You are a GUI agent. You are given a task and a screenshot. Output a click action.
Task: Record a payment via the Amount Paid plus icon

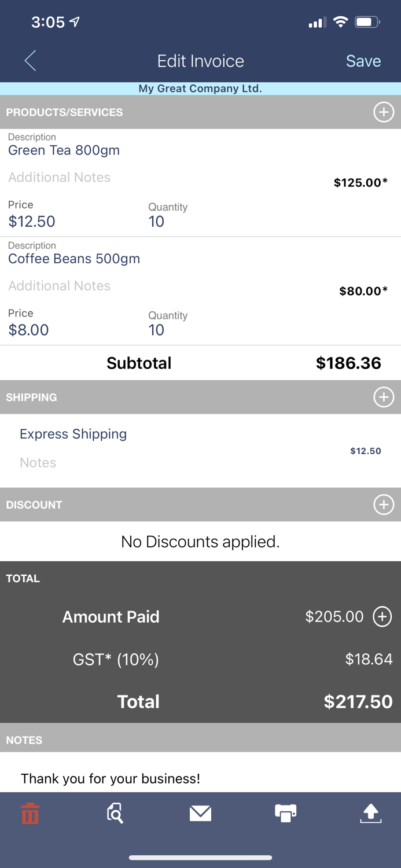[382, 617]
